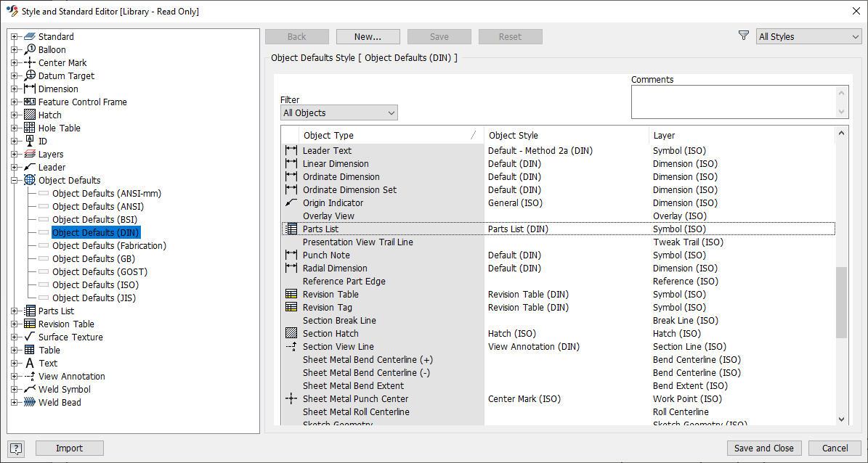Image resolution: width=868 pixels, height=463 pixels.
Task: Click the Leader icon in tree
Action: pos(30,167)
